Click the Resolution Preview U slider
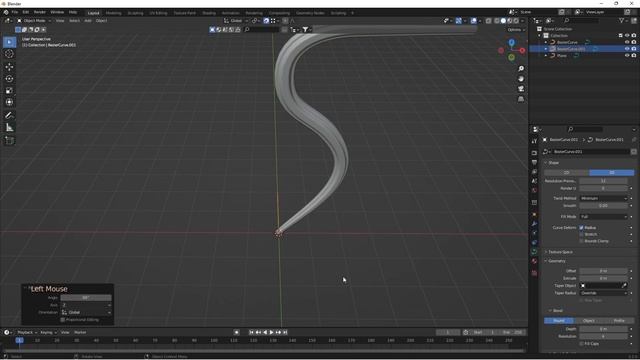The width and height of the screenshot is (640, 360). pyautogui.click(x=603, y=181)
